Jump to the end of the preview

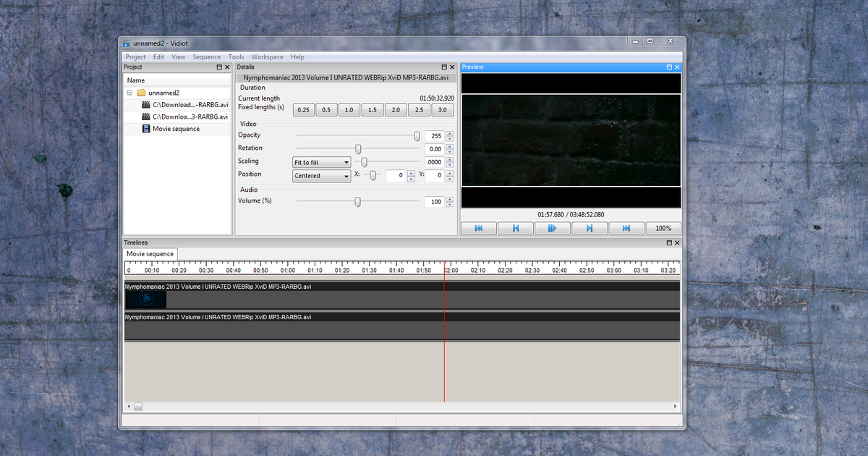626,228
